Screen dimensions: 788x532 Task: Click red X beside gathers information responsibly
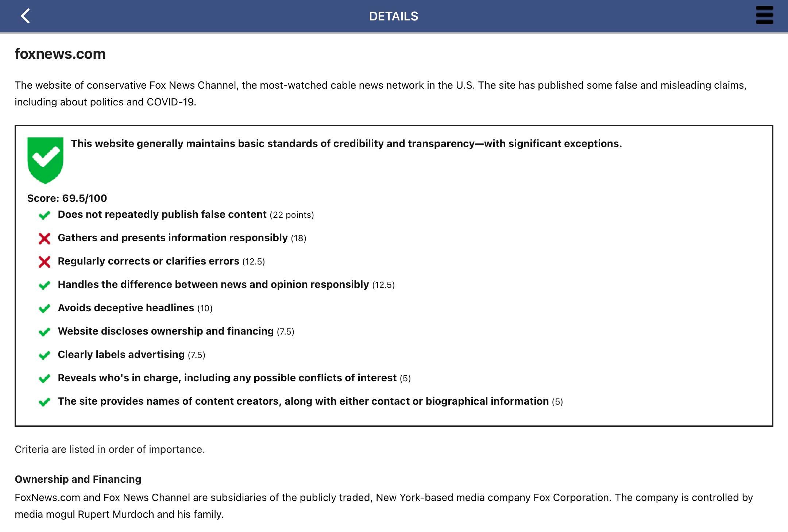tap(44, 239)
